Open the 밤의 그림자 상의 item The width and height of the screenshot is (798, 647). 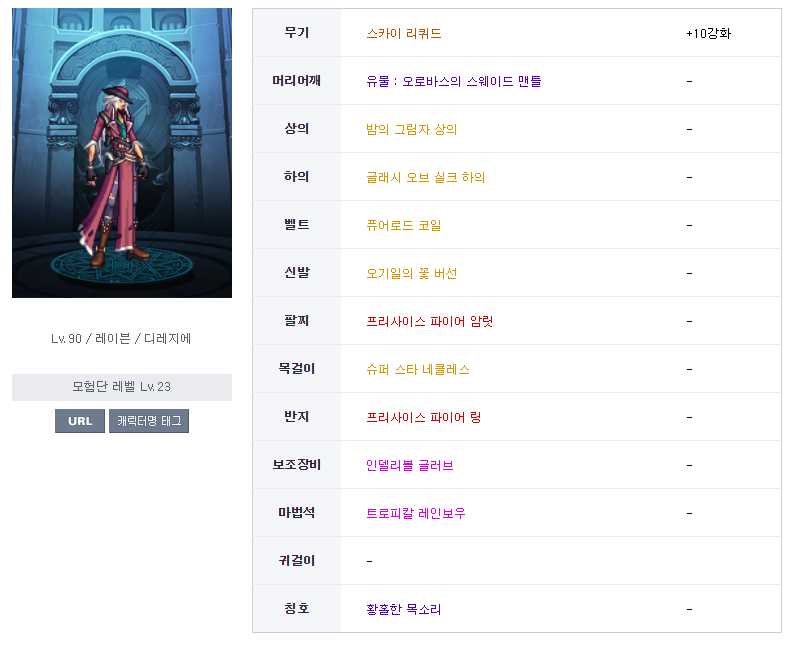point(412,129)
